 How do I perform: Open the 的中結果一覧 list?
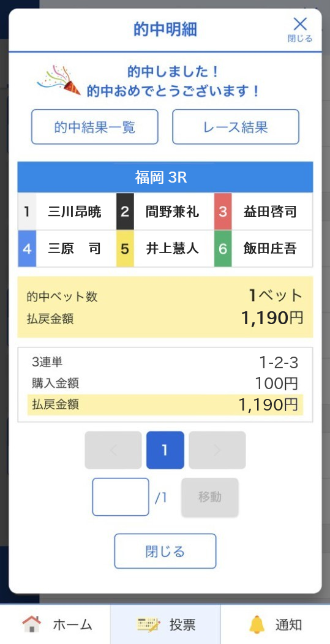pos(95,127)
